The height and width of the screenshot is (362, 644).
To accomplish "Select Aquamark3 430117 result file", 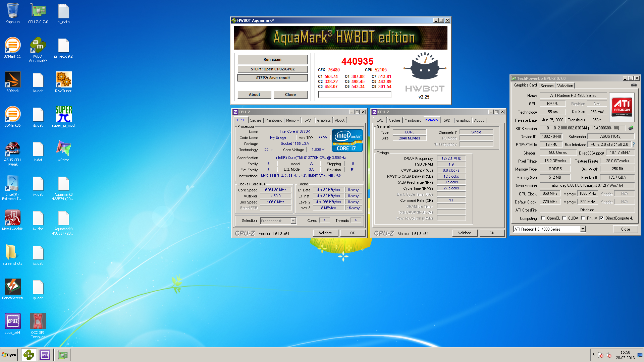I will (63, 223).
